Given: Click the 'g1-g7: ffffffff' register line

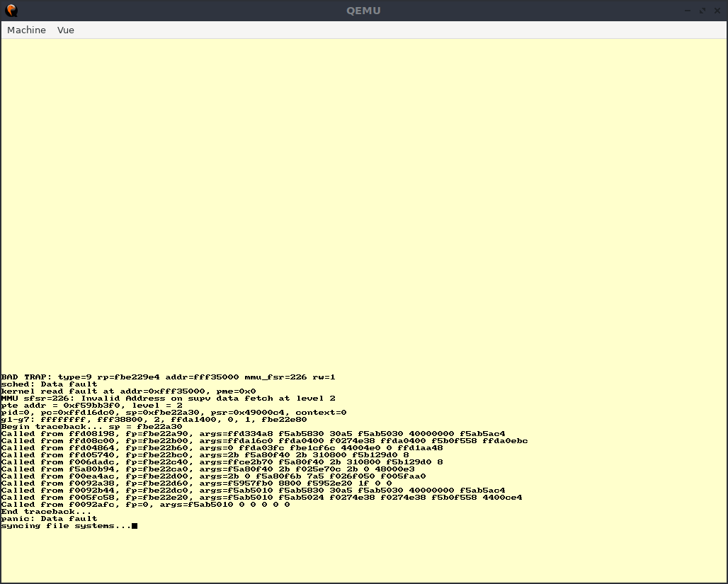Looking at the screenshot, I should [154, 420].
